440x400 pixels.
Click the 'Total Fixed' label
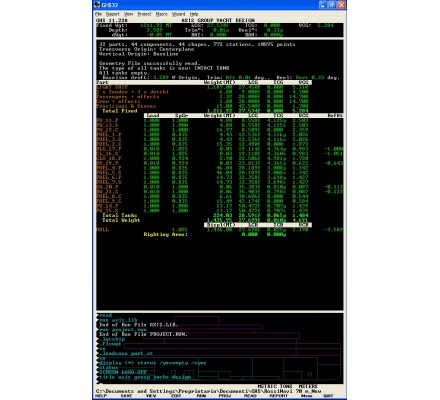point(120,111)
